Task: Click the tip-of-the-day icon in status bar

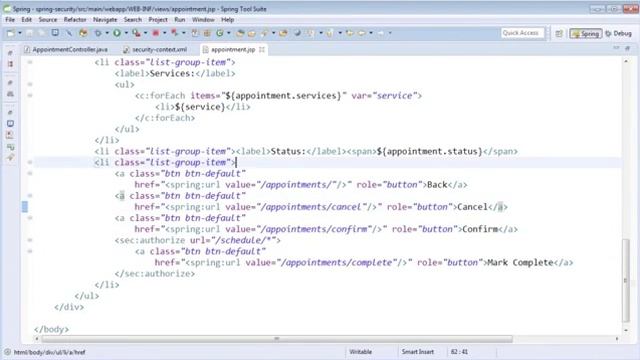Action: tap(7, 352)
